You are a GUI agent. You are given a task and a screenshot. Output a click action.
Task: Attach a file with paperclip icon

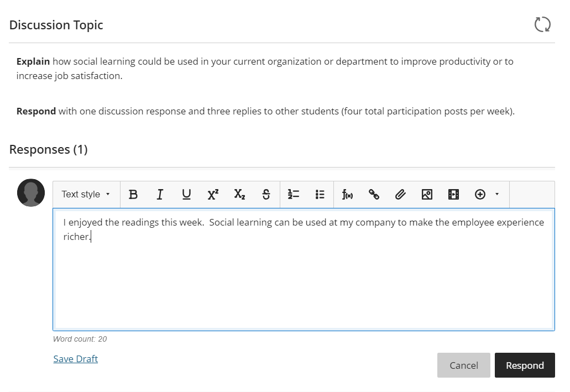tap(400, 195)
